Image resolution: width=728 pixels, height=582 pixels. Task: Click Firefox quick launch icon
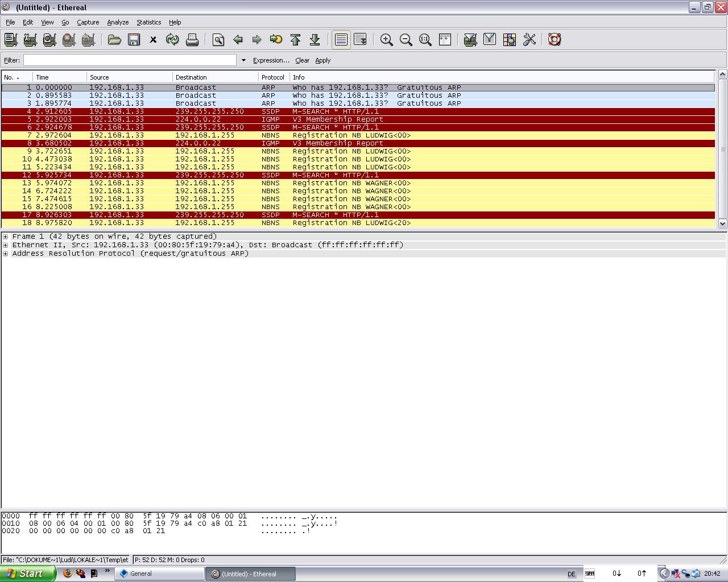[x=68, y=573]
